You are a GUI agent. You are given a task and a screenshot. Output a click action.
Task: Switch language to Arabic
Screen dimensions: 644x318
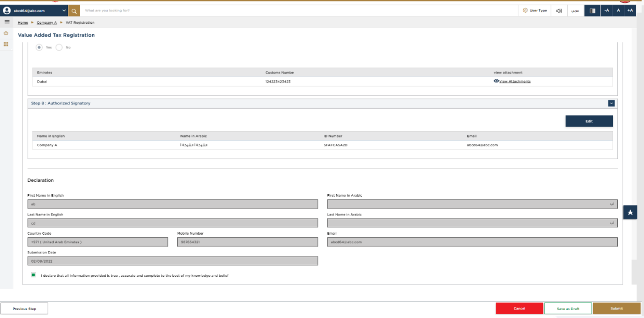[x=575, y=11]
